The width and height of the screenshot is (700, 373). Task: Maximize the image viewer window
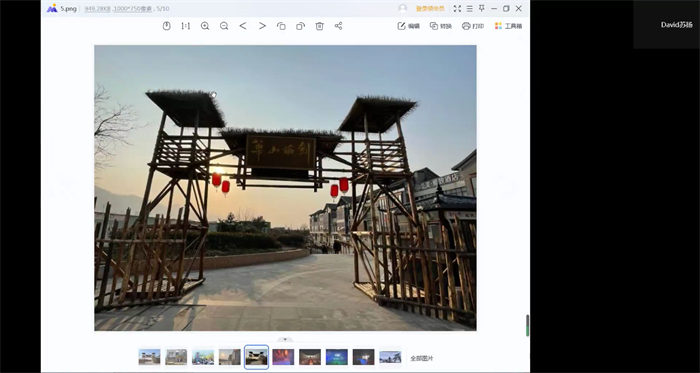pyautogui.click(x=506, y=8)
